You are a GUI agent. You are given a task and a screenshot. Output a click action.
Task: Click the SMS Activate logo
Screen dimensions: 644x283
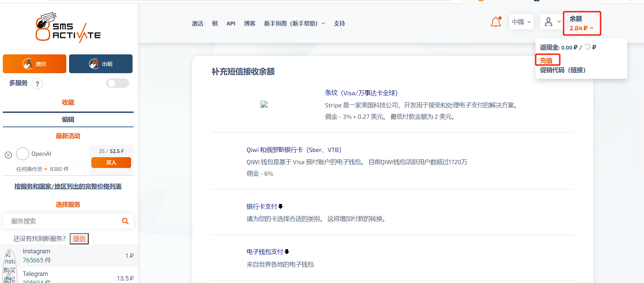(x=68, y=28)
